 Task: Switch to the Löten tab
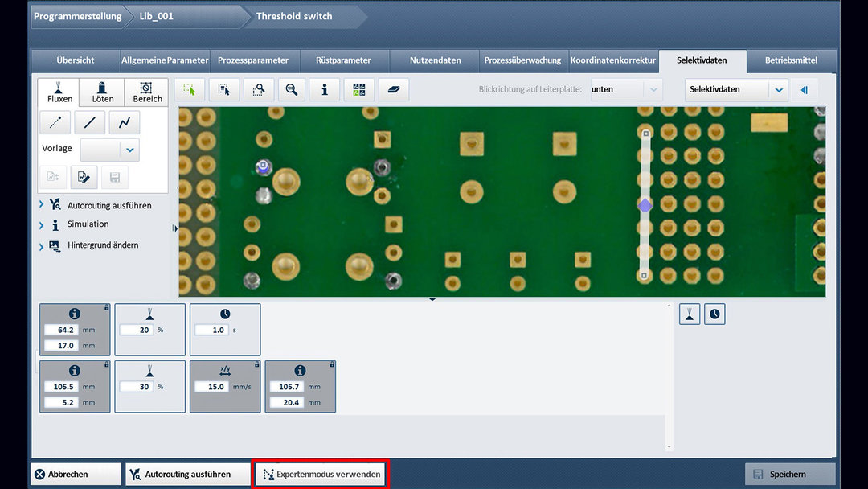[101, 92]
